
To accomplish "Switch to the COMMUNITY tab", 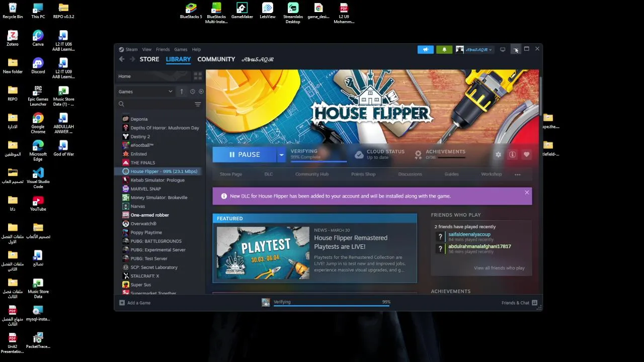I will (216, 59).
